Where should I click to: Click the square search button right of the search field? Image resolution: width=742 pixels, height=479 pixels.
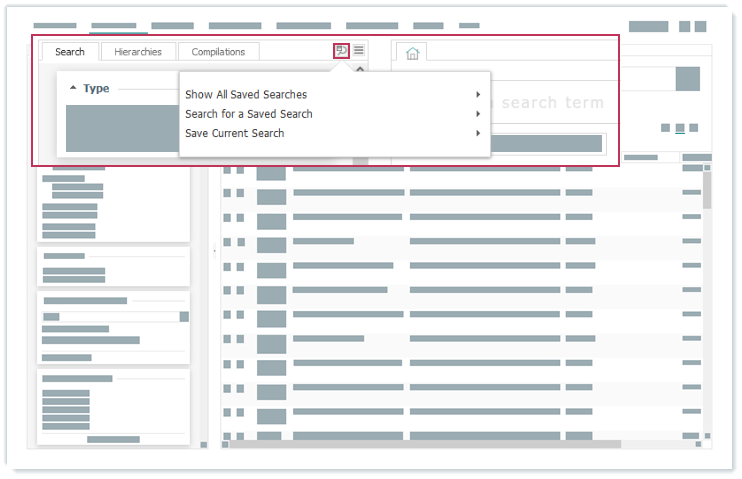687,79
